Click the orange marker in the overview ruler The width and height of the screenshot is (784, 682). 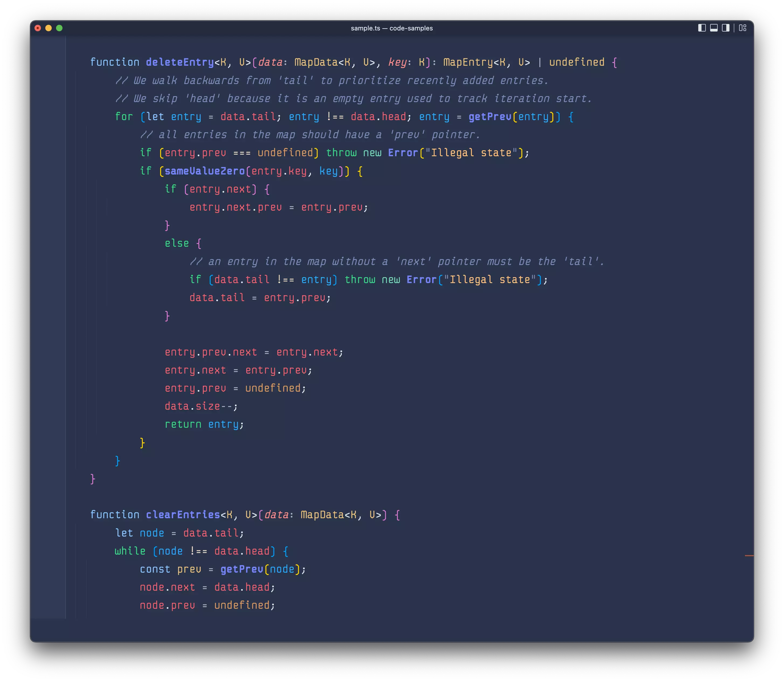point(749,556)
